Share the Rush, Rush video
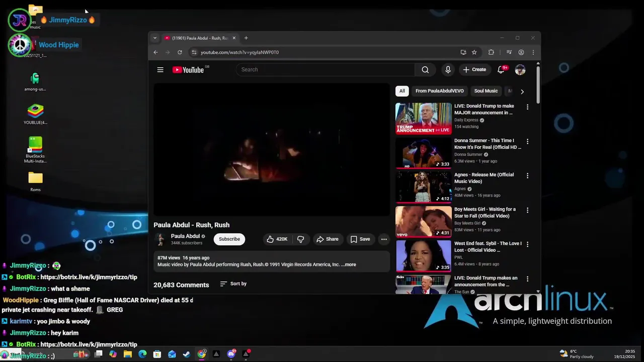Viewport: 644px width, 362px height. tap(327, 239)
